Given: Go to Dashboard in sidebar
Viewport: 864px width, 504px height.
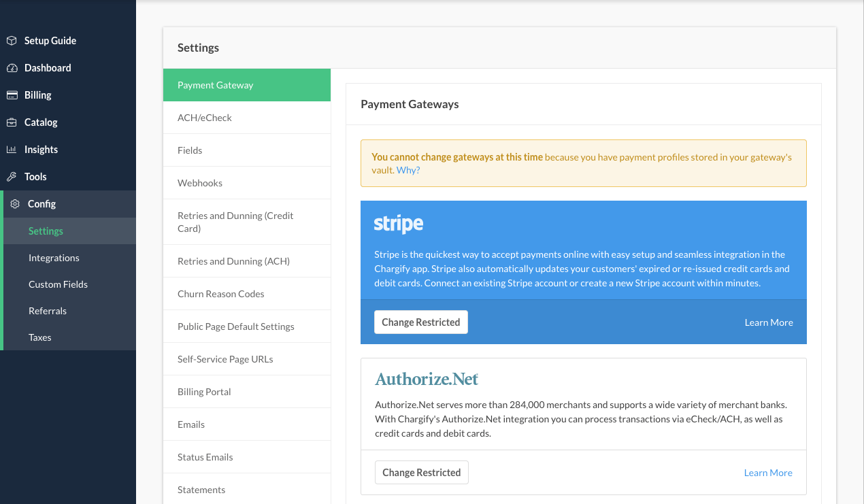Looking at the screenshot, I should (x=68, y=68).
